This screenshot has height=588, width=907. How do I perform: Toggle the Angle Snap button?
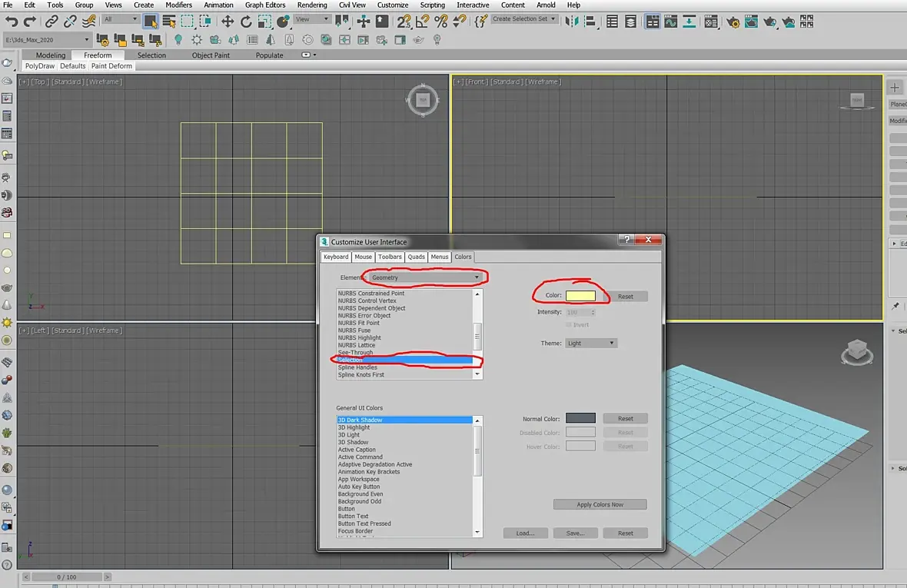(422, 22)
